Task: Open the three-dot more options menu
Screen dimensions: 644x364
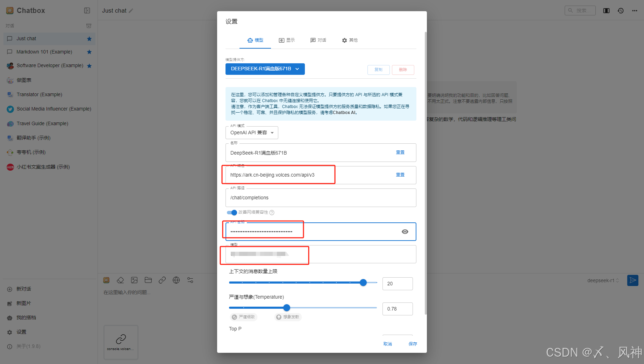Action: (635, 10)
